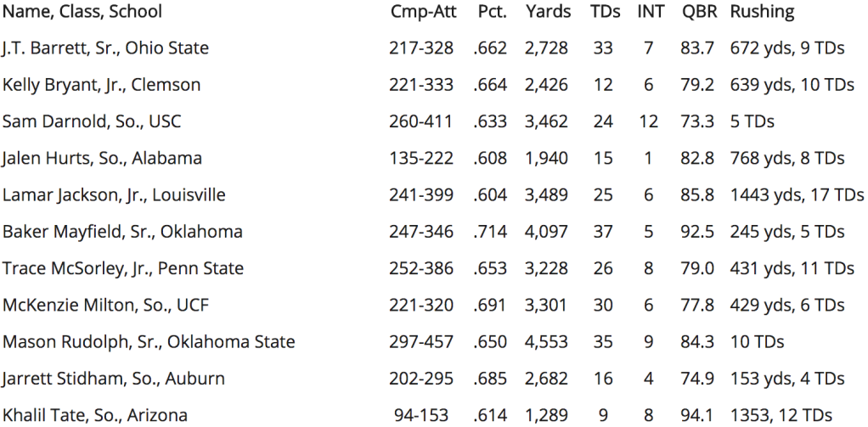
Task: Select Kelly Bryant, Jr., Clemson entry
Action: tap(101, 85)
